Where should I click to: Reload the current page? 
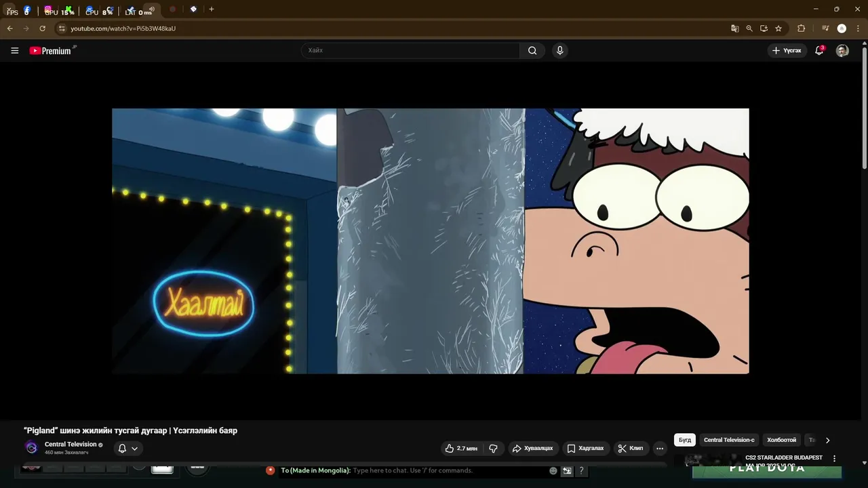42,28
